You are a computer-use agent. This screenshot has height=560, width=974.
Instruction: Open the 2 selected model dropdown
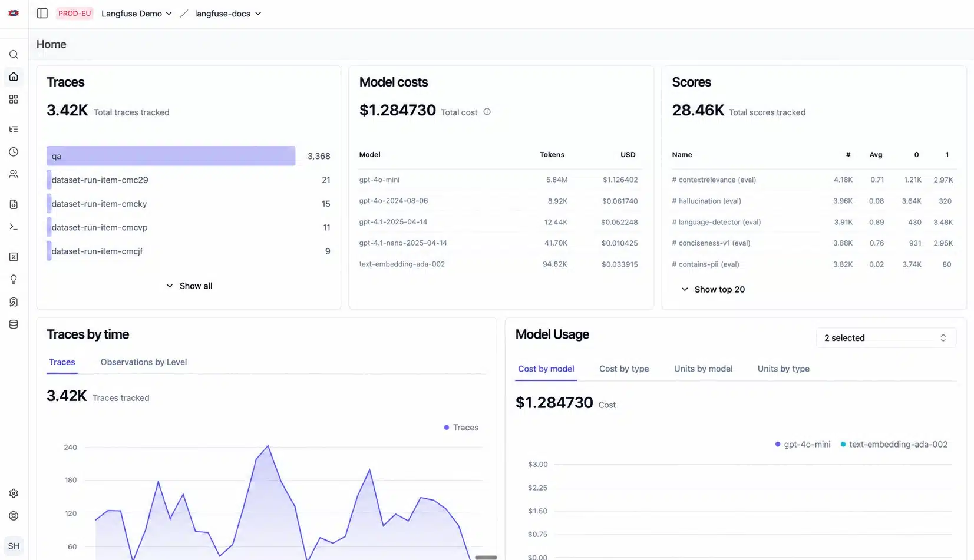[886, 338]
